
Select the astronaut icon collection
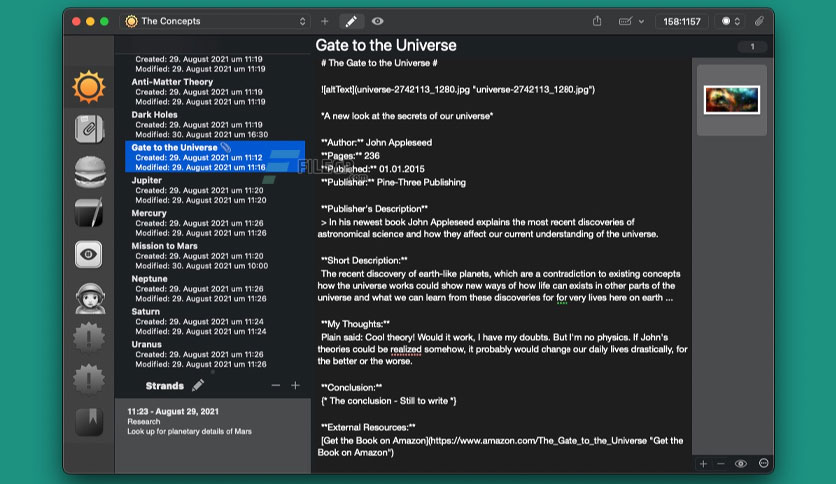coord(90,297)
